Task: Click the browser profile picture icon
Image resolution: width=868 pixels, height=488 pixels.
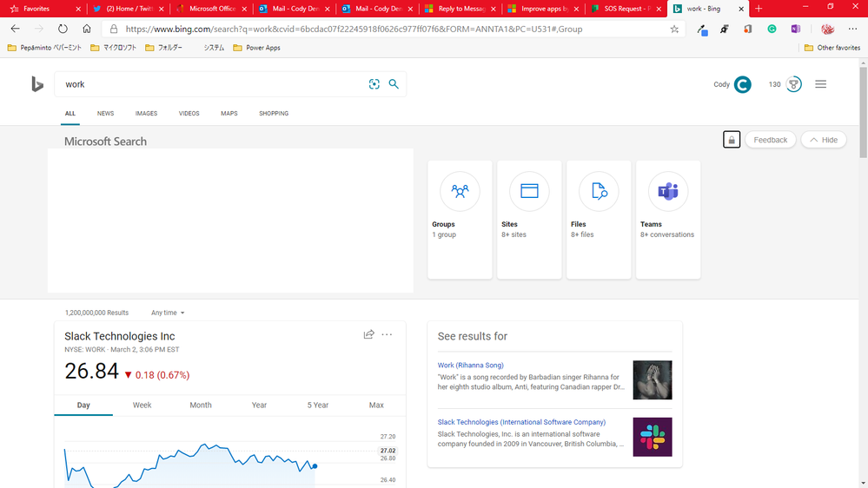Action: (827, 29)
